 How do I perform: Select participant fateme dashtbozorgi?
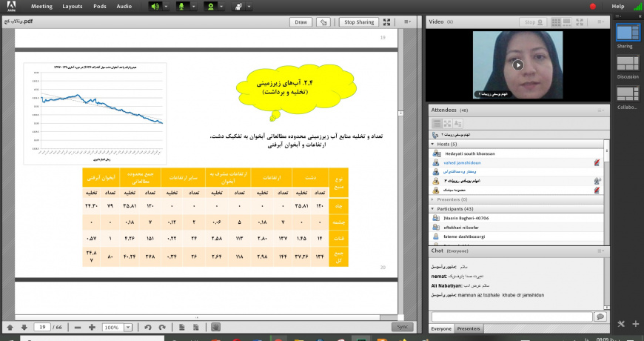point(516,237)
